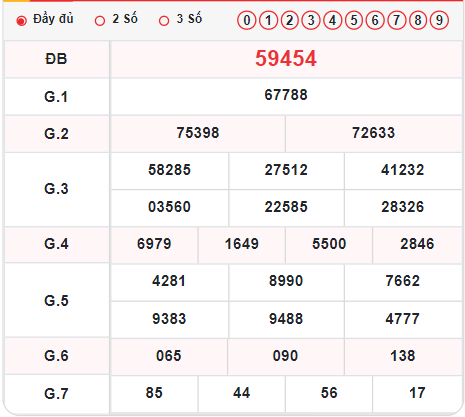Select the circled digit 8 filter
The width and height of the screenshot is (465, 417).
[x=418, y=20]
